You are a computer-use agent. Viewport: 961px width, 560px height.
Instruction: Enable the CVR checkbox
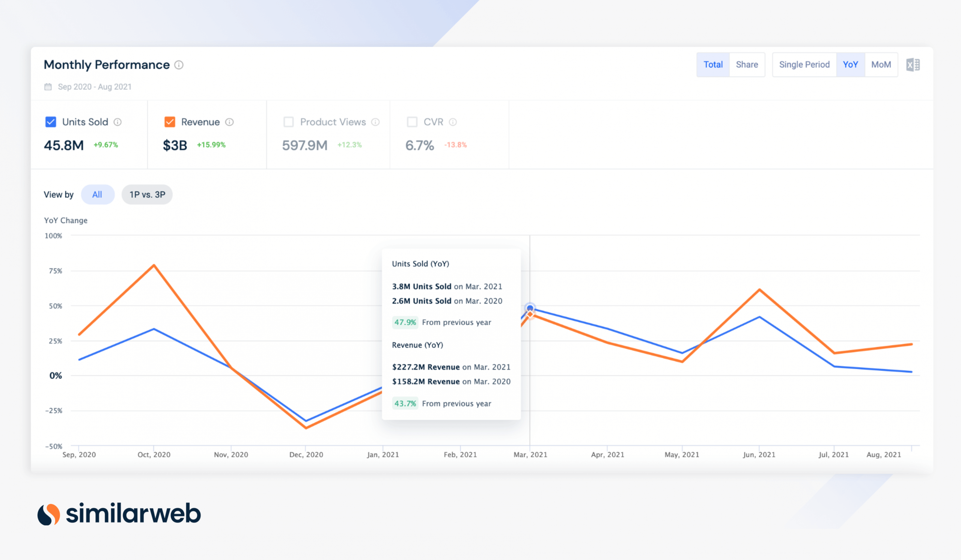412,122
